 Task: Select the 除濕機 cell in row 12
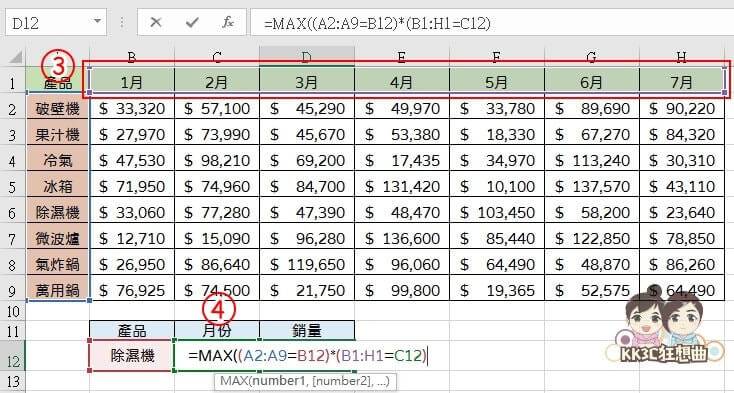coord(132,356)
